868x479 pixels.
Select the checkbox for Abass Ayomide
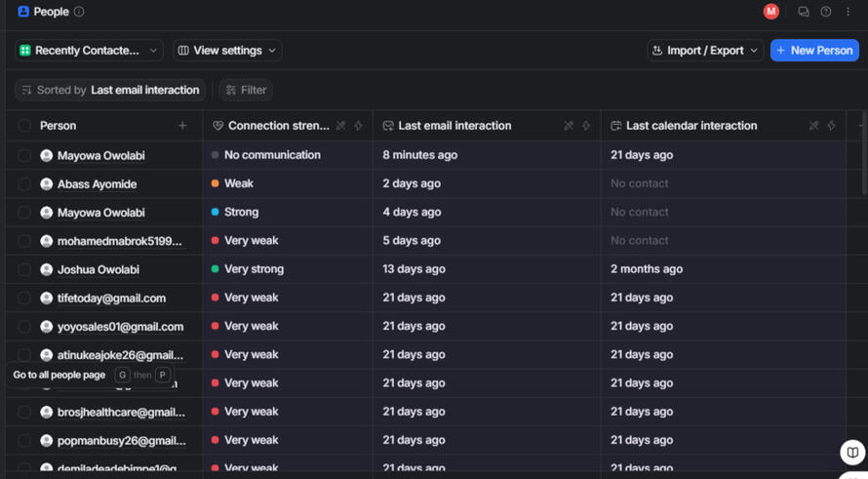point(24,183)
